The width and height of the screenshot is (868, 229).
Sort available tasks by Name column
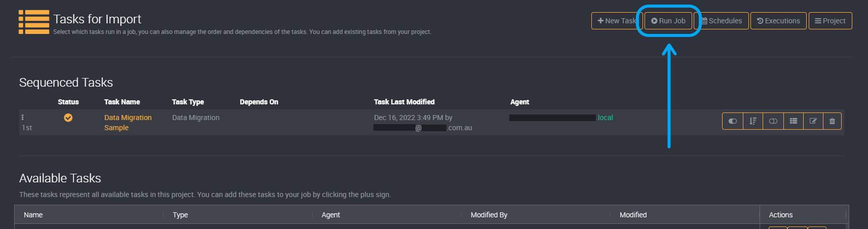pos(33,215)
